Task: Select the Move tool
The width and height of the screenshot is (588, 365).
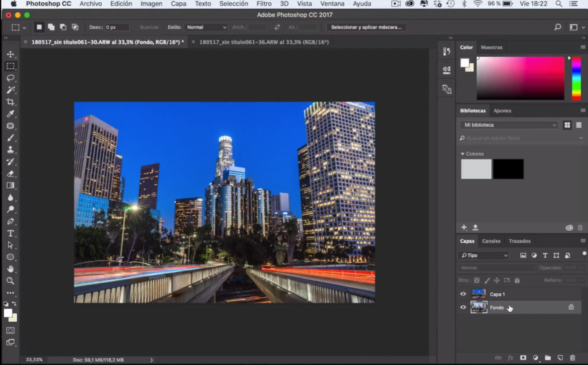Action: pos(10,54)
